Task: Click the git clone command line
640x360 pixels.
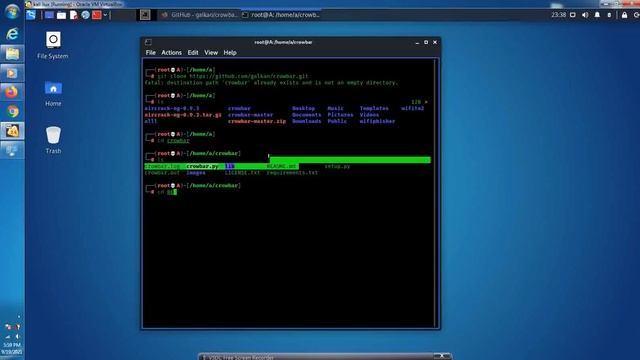Action: (x=233, y=76)
